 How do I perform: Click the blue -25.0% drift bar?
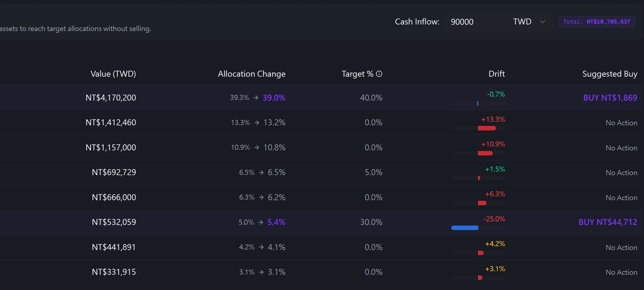coord(465,228)
